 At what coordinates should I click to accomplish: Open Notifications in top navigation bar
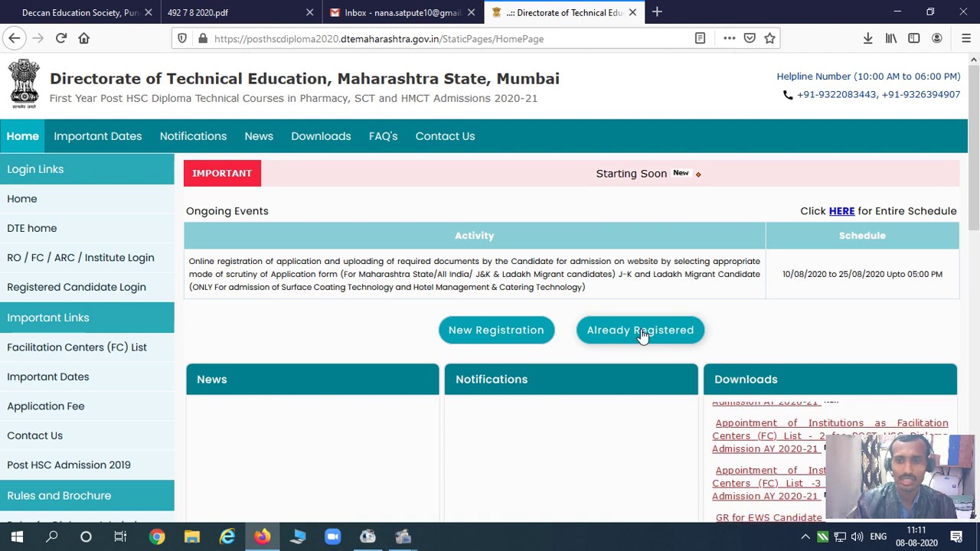(193, 136)
